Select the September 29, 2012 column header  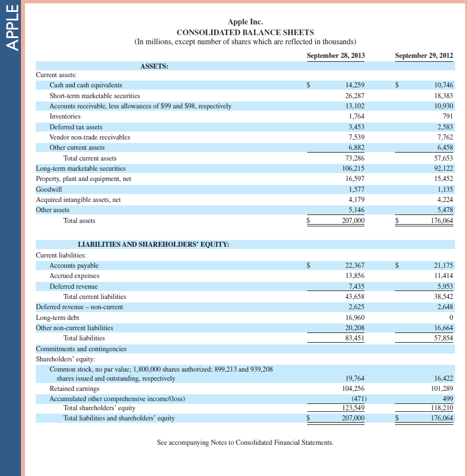click(424, 56)
